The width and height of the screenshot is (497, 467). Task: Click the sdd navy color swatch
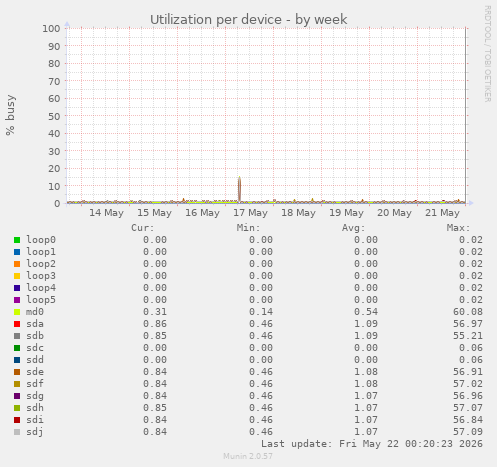17,360
